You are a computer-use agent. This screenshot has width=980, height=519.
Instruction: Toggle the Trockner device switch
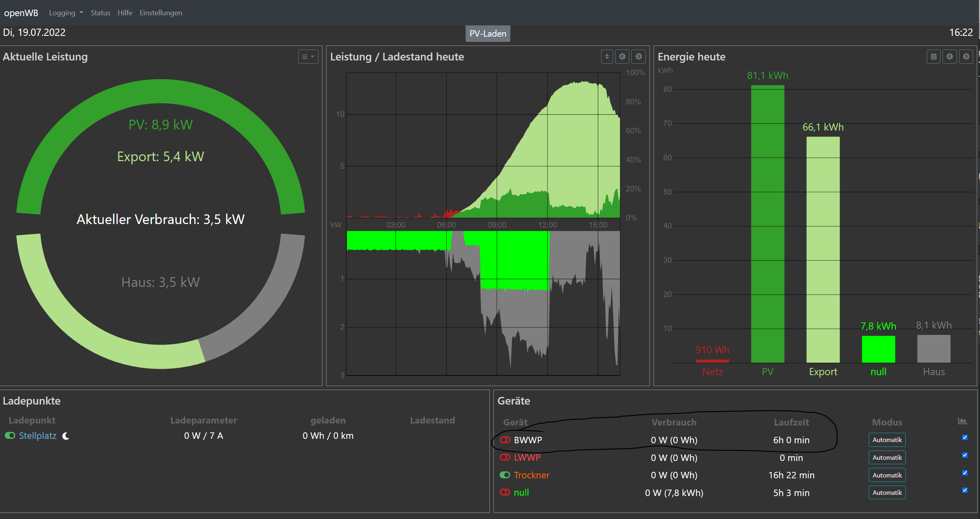click(505, 475)
